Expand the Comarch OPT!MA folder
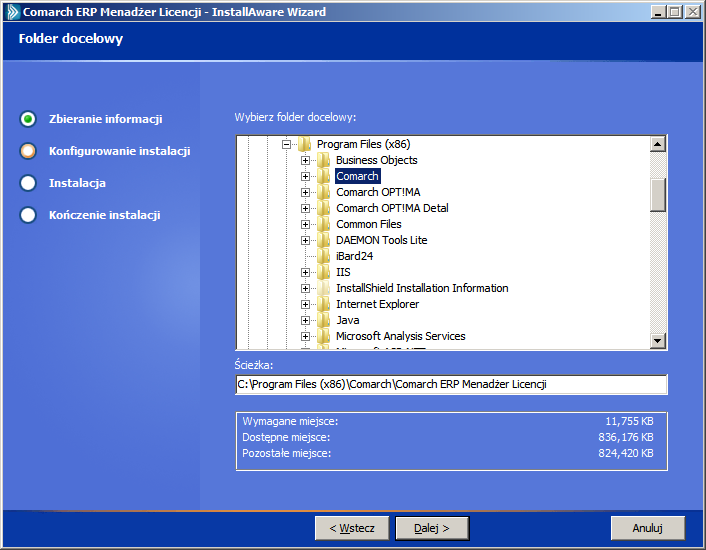This screenshot has width=706, height=550. click(305, 193)
